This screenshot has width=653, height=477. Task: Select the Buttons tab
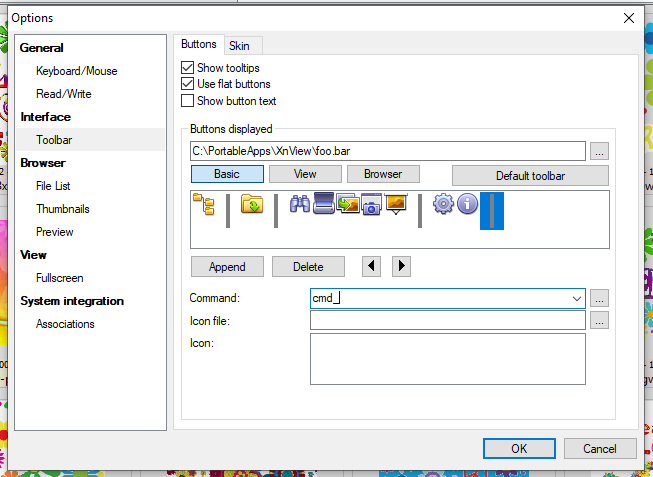pyautogui.click(x=199, y=44)
